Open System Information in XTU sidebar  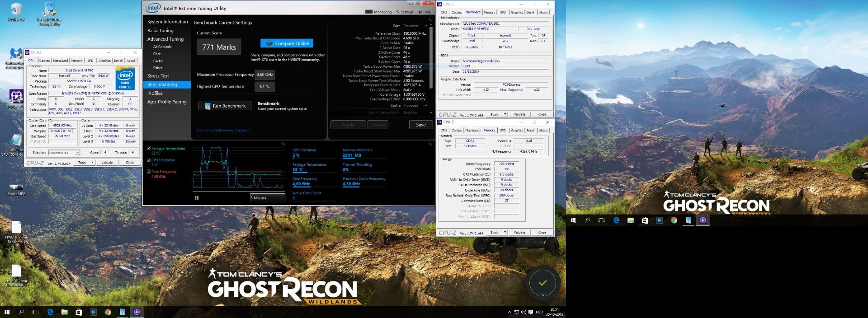click(x=167, y=22)
